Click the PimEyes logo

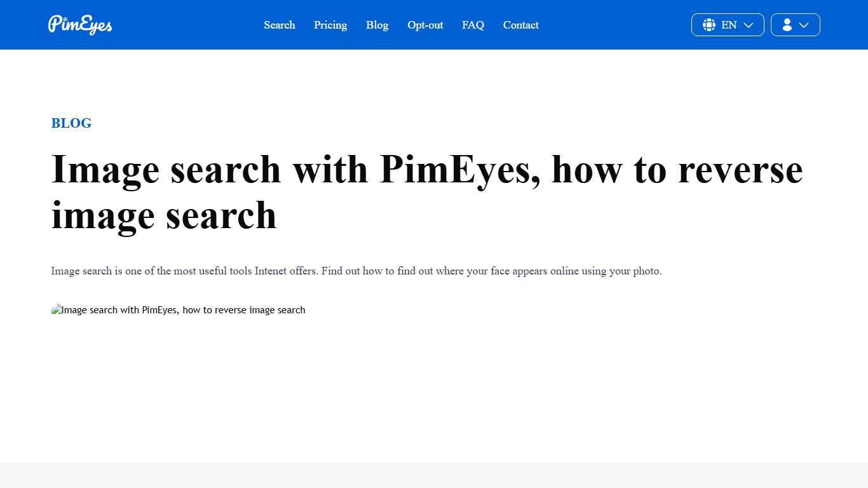pos(79,25)
